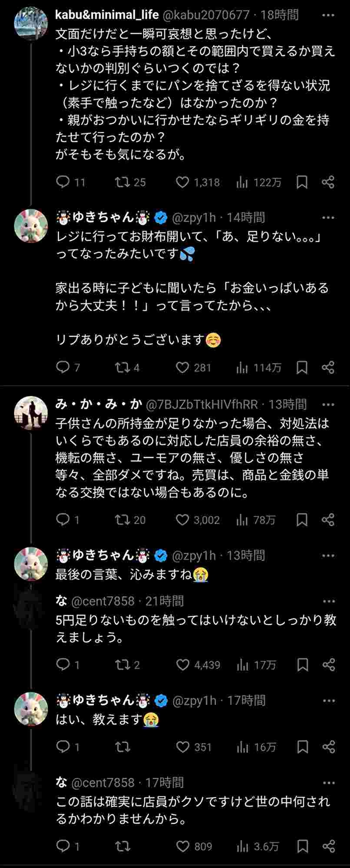Open more options on な's 21時間 tweet
This screenshot has width=350, height=868.
[329, 602]
